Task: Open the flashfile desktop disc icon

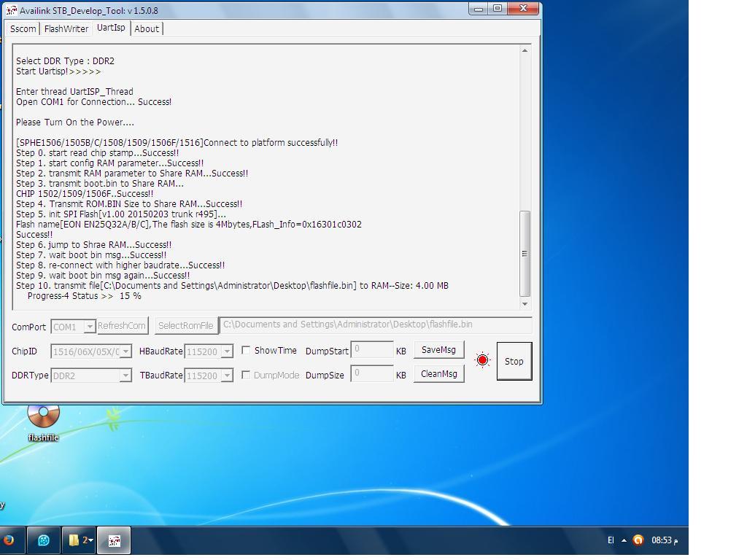Action: pos(43,422)
